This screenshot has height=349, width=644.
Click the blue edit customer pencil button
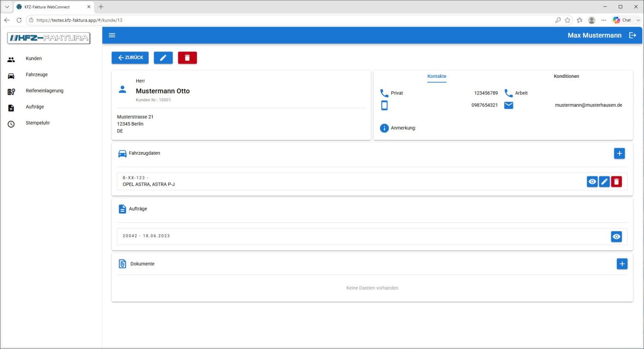point(163,58)
